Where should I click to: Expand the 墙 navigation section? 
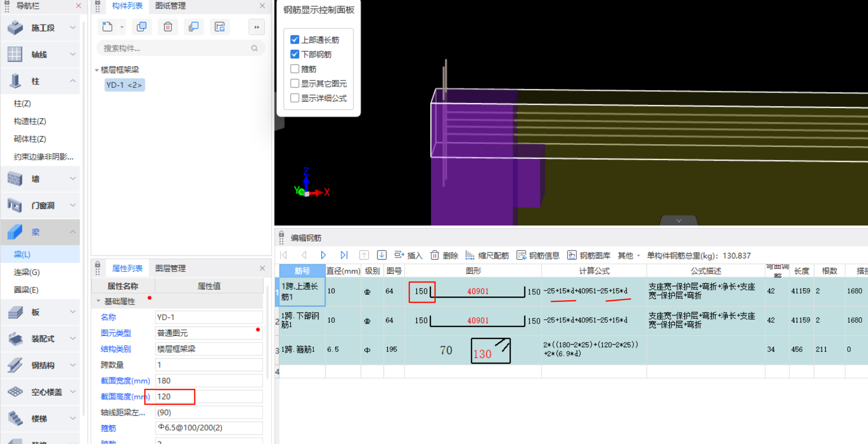73,178
